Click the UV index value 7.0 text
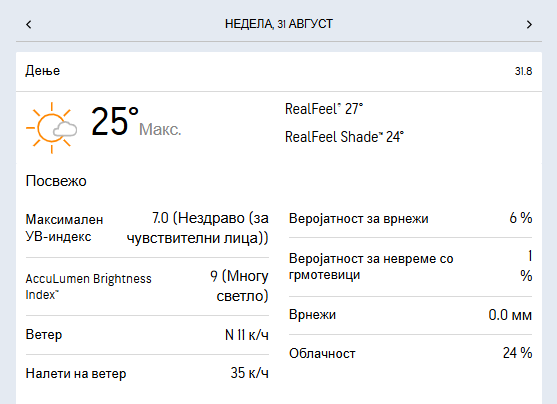The width and height of the screenshot is (557, 404). pos(160,218)
